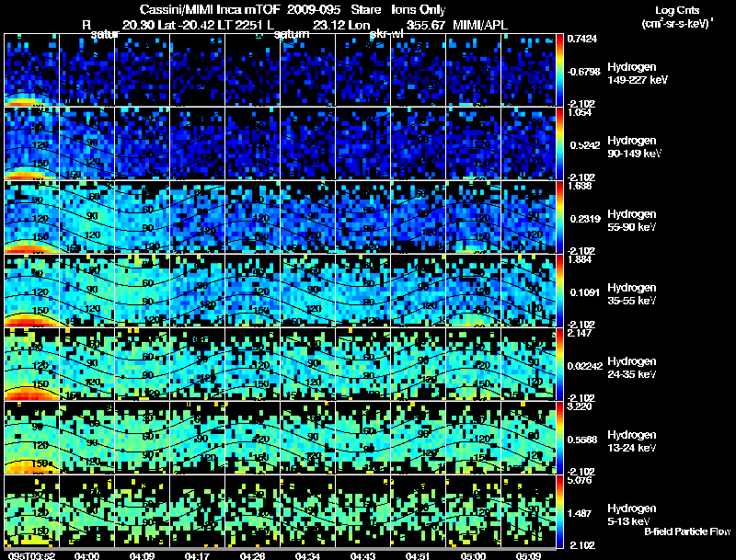736x560 pixels.
Task: Click the "Cassini/MIMI Inca mTOF" plot title
Action: point(211,9)
